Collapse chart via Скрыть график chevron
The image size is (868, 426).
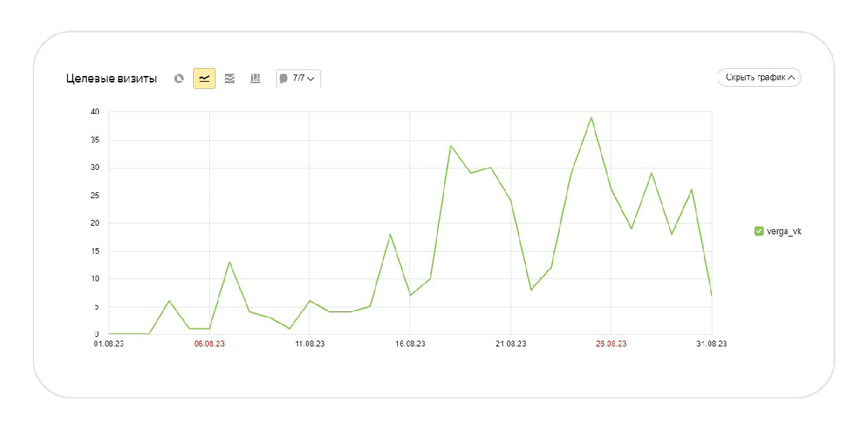click(791, 77)
